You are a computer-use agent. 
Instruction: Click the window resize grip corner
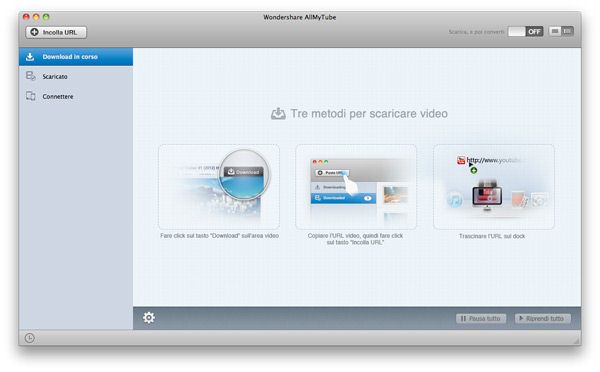point(577,340)
